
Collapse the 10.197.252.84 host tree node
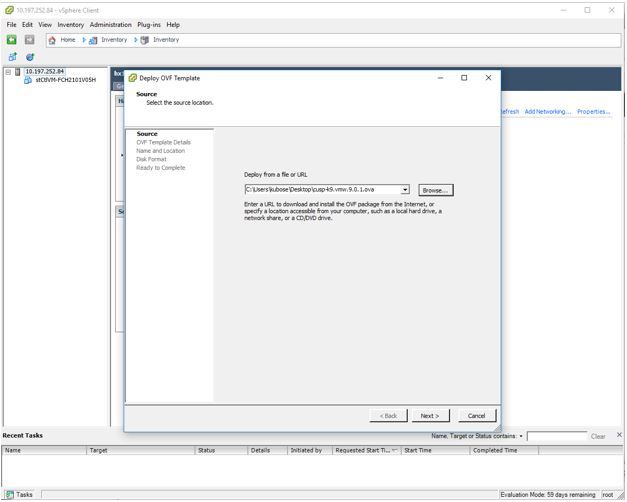(x=8, y=72)
